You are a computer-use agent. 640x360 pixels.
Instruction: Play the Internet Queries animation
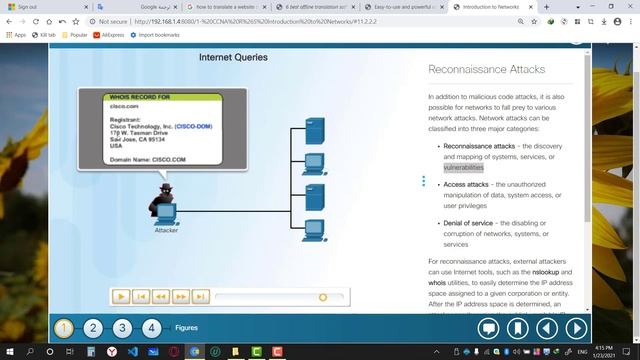(x=121, y=297)
